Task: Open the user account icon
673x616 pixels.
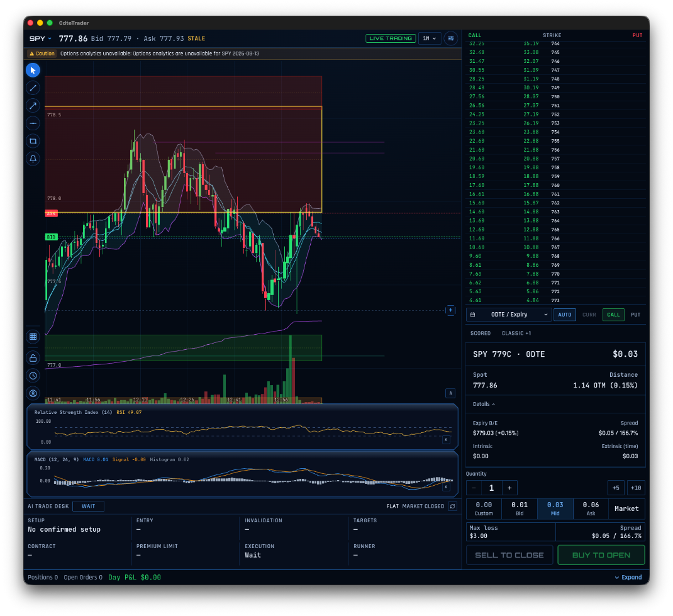Action: point(33,393)
